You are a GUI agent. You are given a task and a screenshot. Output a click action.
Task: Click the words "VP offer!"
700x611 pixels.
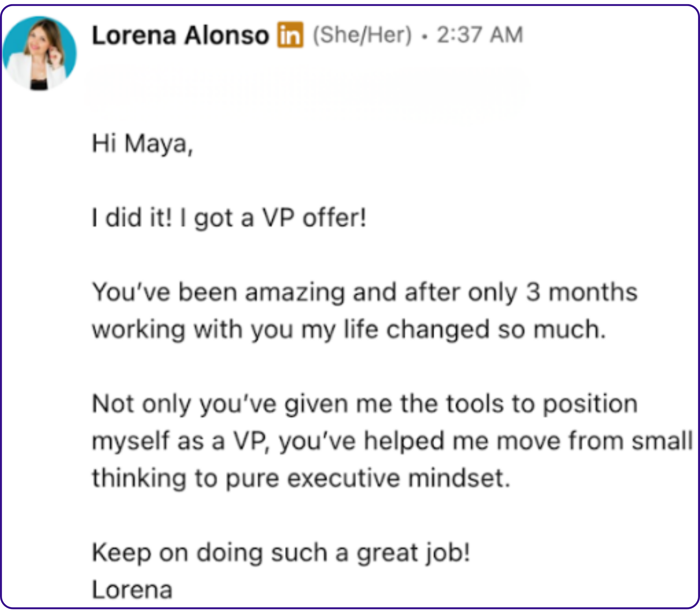coord(314,218)
